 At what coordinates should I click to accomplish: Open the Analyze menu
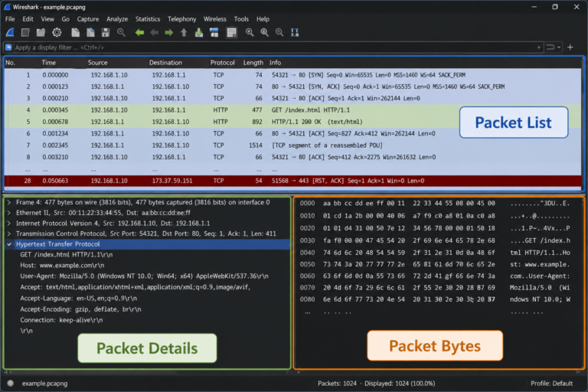point(117,19)
